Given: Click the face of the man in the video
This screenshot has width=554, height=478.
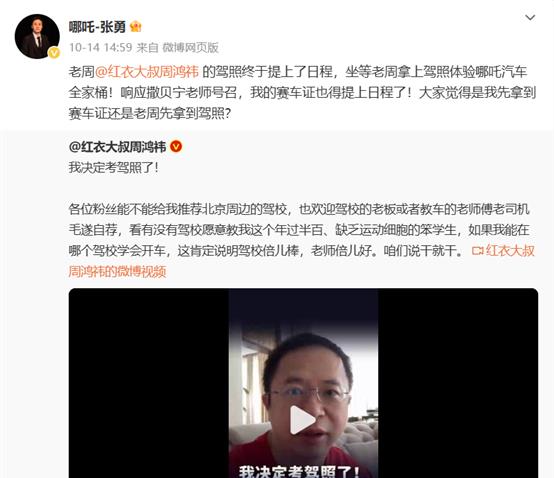Looking at the screenshot, I should click(x=307, y=392).
